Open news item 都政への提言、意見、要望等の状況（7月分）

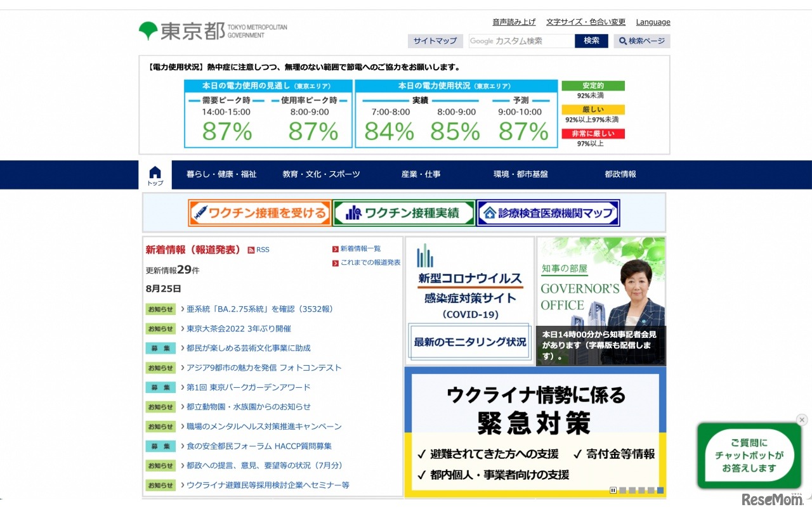coord(265,466)
